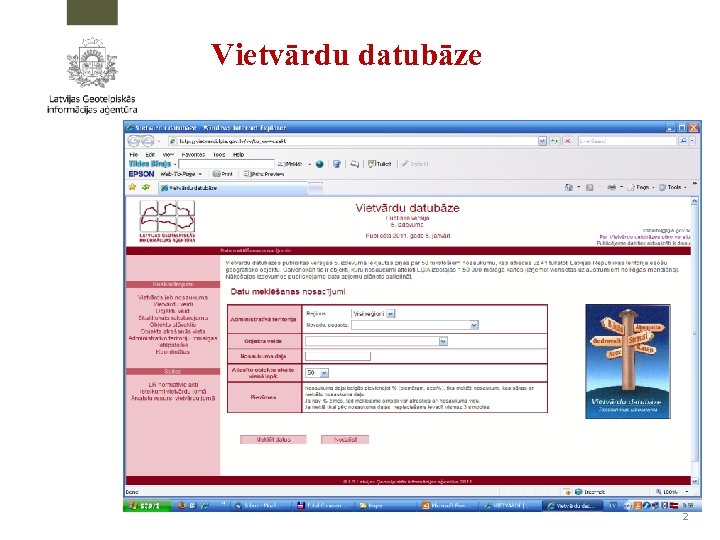This screenshot has height=540, width=720.
Task: Click the printer icon in command bar
Action: [x=611, y=187]
